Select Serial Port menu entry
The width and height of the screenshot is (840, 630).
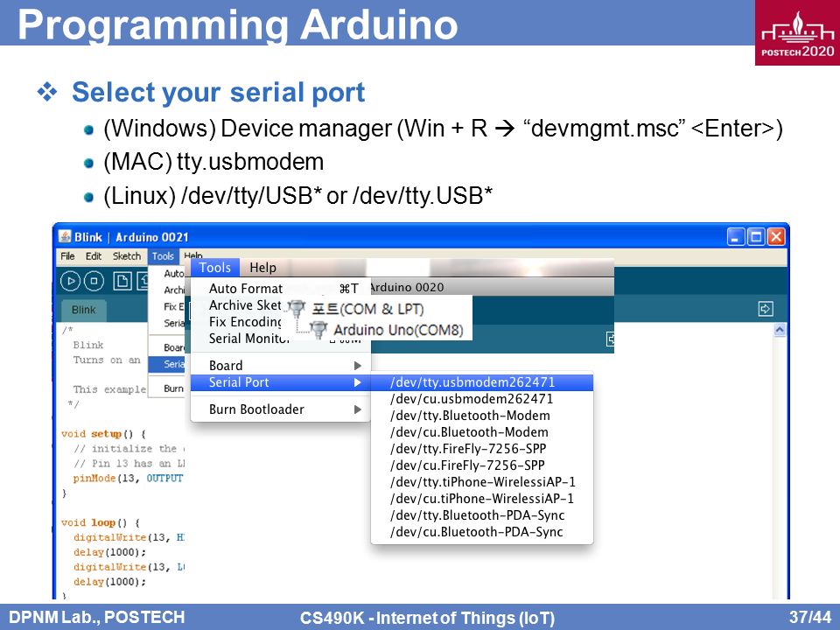tap(280, 382)
